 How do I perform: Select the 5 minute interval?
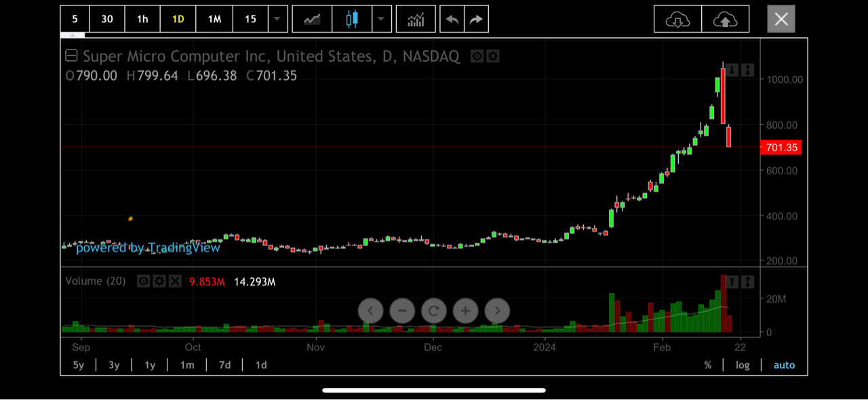point(75,19)
